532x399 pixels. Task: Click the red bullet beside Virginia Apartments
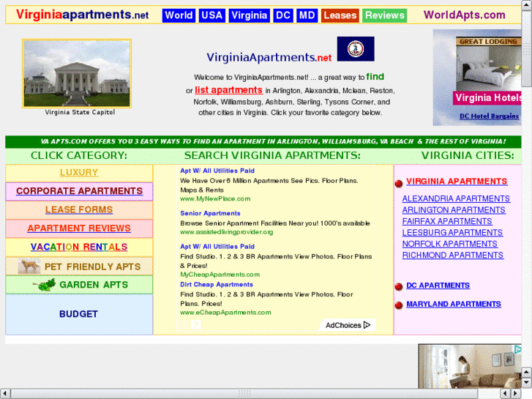399,183
